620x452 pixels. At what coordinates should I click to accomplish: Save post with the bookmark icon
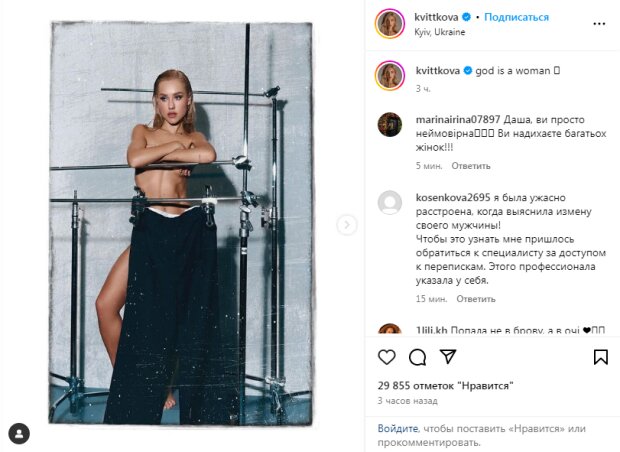point(600,357)
